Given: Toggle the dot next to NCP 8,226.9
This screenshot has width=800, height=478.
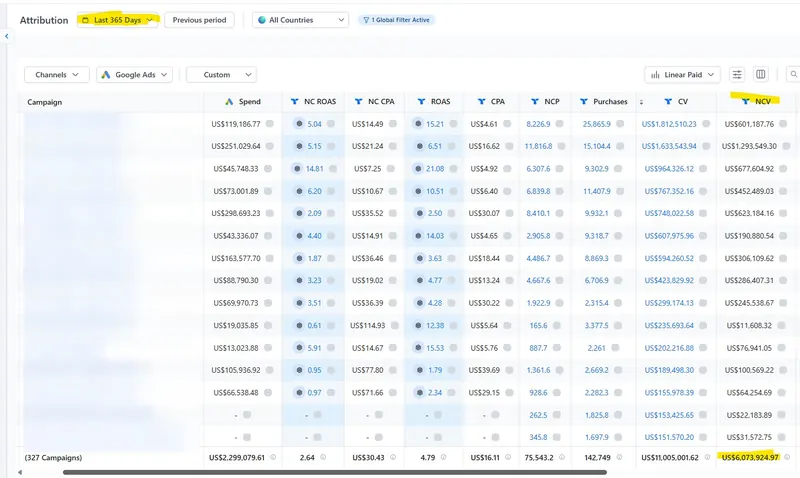Looking at the screenshot, I should tap(560, 123).
